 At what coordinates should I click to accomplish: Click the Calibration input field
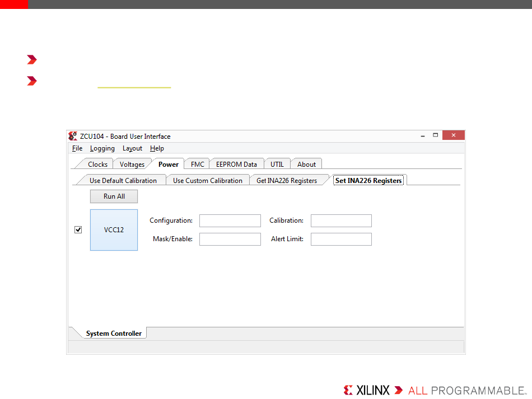pos(342,220)
